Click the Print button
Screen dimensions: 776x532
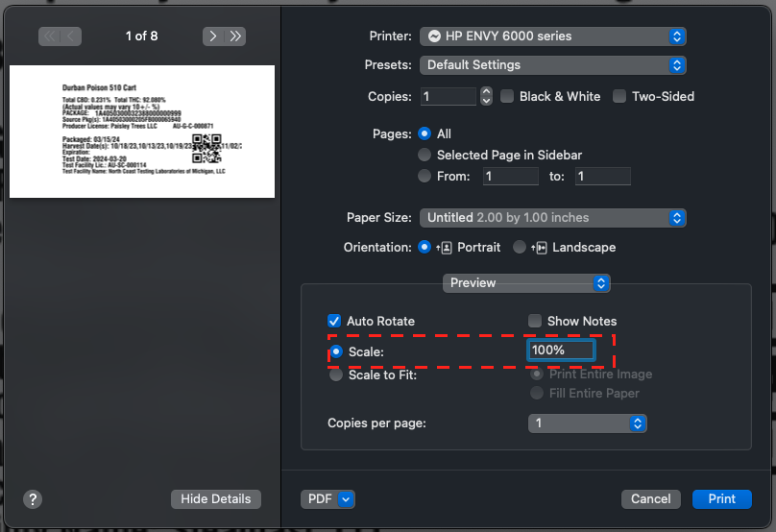click(x=722, y=498)
